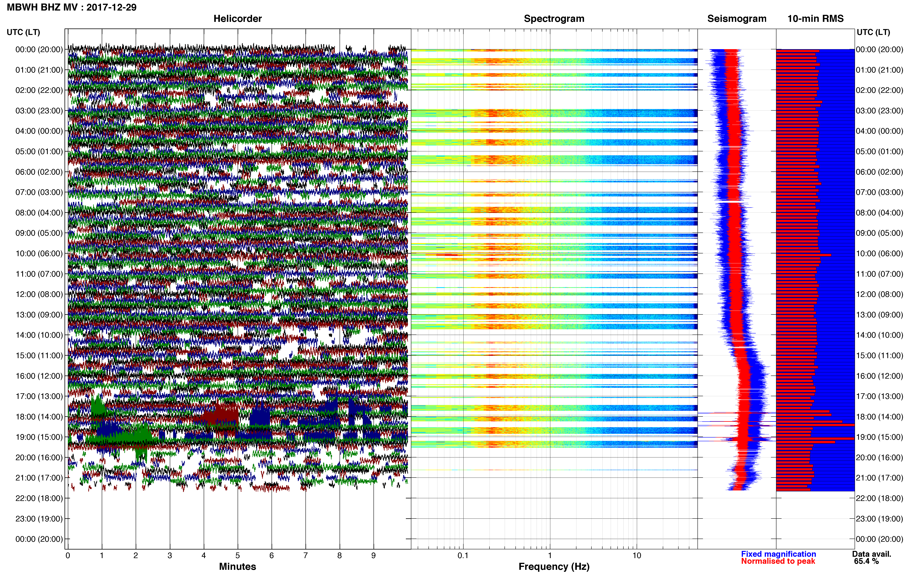The width and height of the screenshot is (924, 578).
Task: Click left time label '10:00 (06:00)'
Action: tap(39, 253)
